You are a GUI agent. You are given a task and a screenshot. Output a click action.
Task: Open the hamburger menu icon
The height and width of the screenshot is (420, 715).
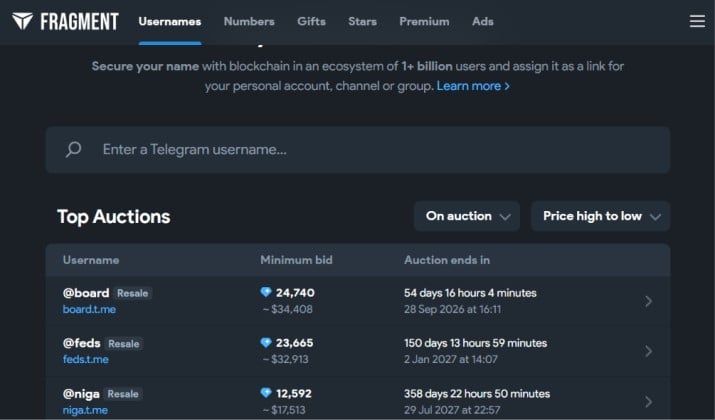[697, 21]
